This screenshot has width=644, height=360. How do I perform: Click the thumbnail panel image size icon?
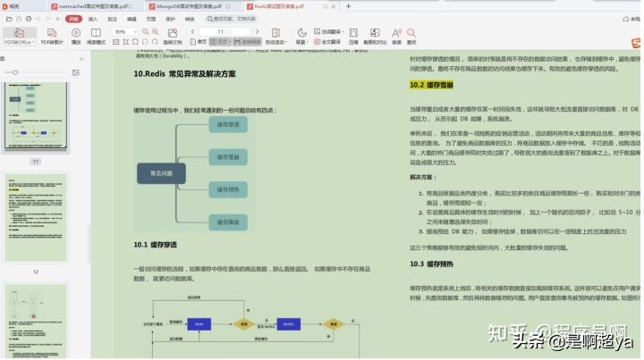75,72
